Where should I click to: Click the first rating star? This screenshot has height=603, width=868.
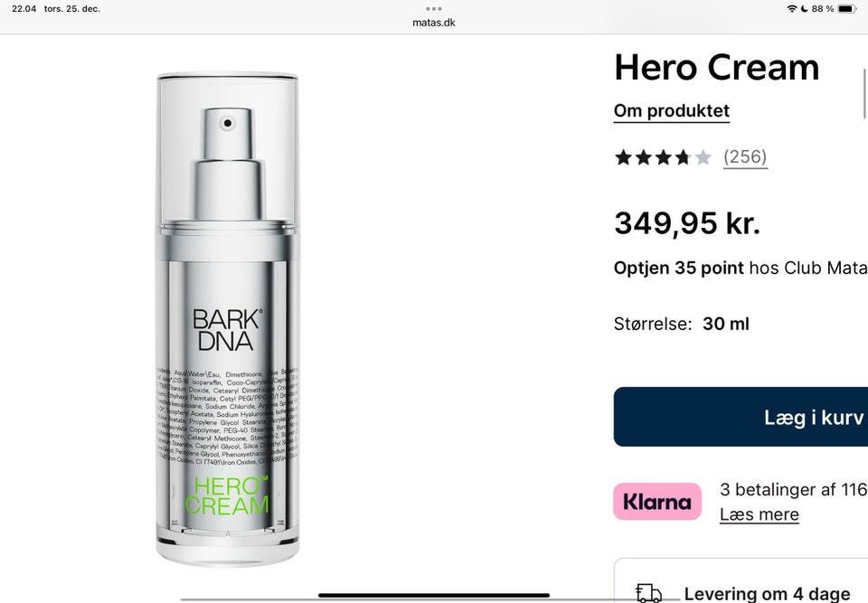623,158
